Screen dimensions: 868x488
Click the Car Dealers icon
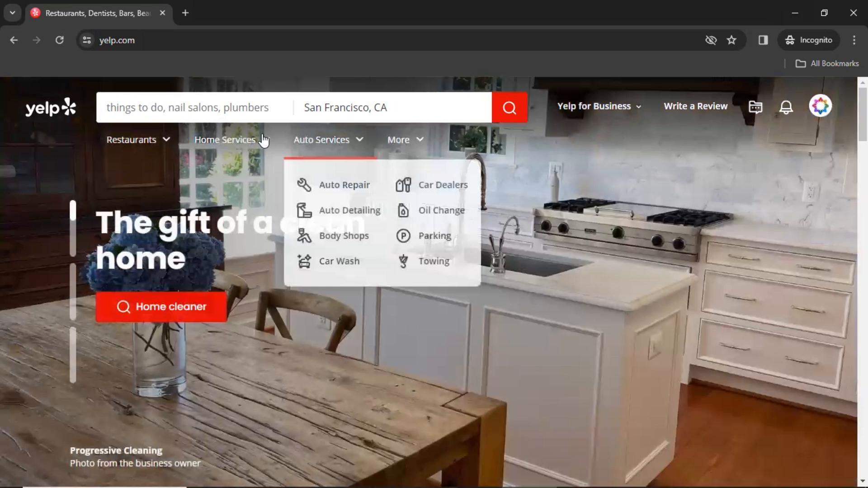click(404, 184)
